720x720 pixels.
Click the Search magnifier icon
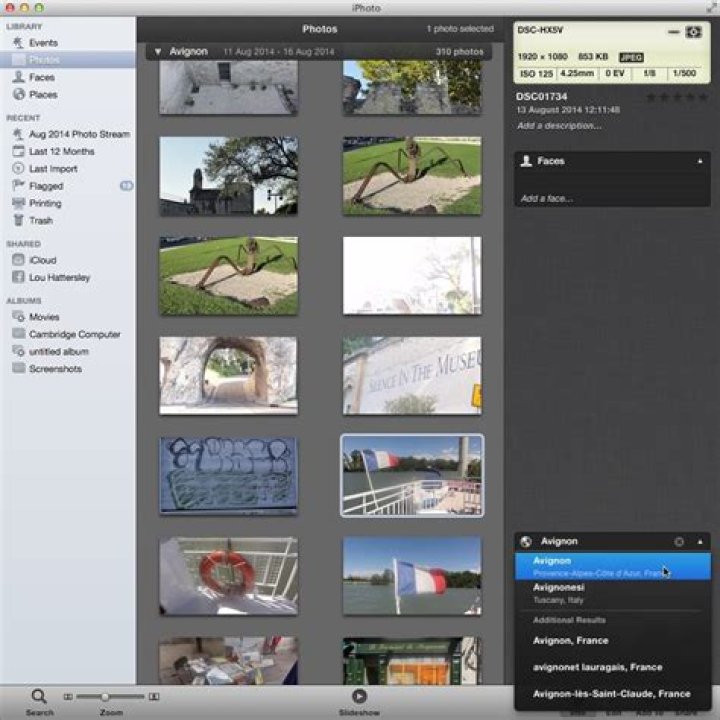(39, 696)
